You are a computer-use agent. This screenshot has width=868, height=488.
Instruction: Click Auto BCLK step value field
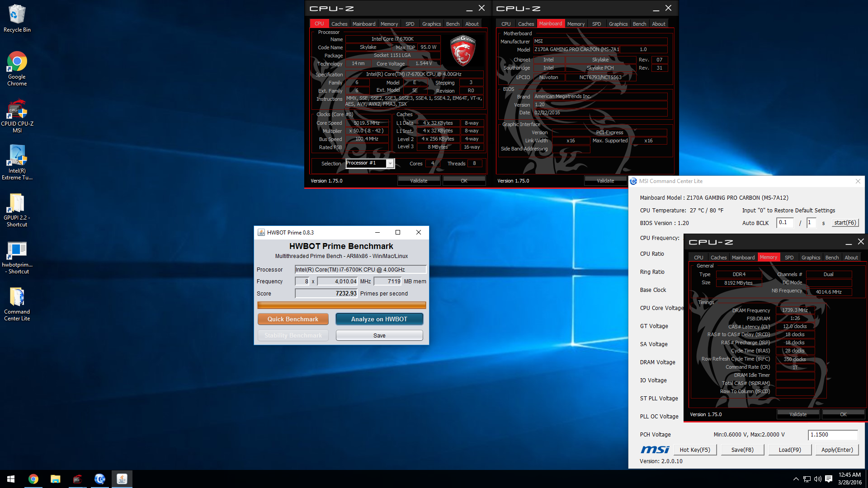[x=785, y=223]
